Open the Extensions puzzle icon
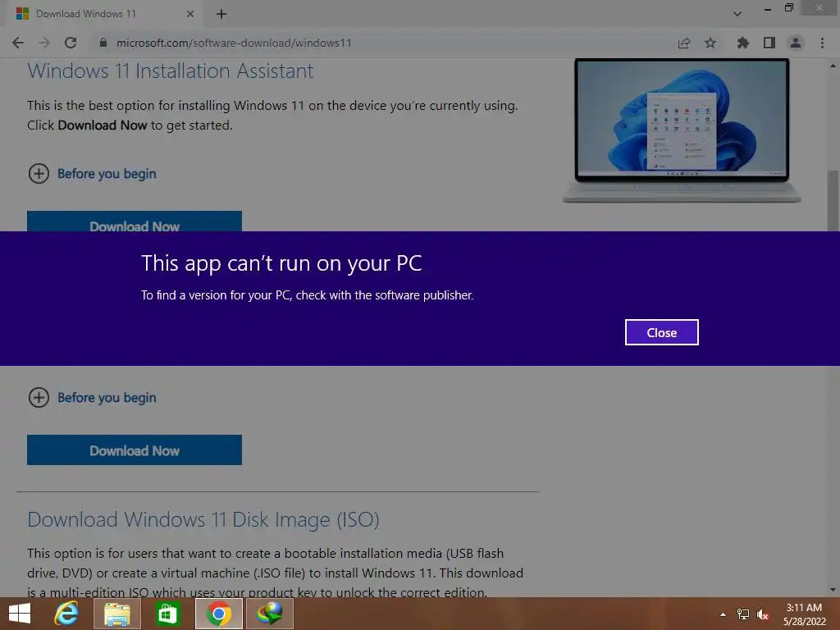This screenshot has width=840, height=630. click(x=742, y=43)
